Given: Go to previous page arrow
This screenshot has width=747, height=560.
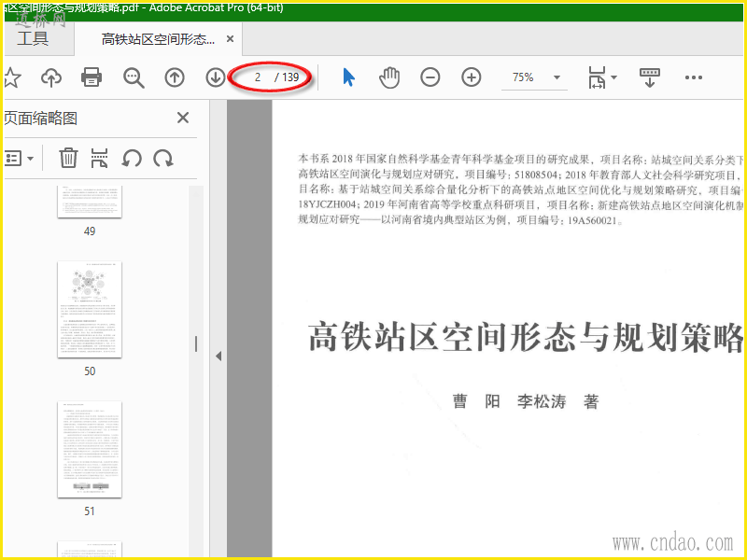Looking at the screenshot, I should pos(175,77).
